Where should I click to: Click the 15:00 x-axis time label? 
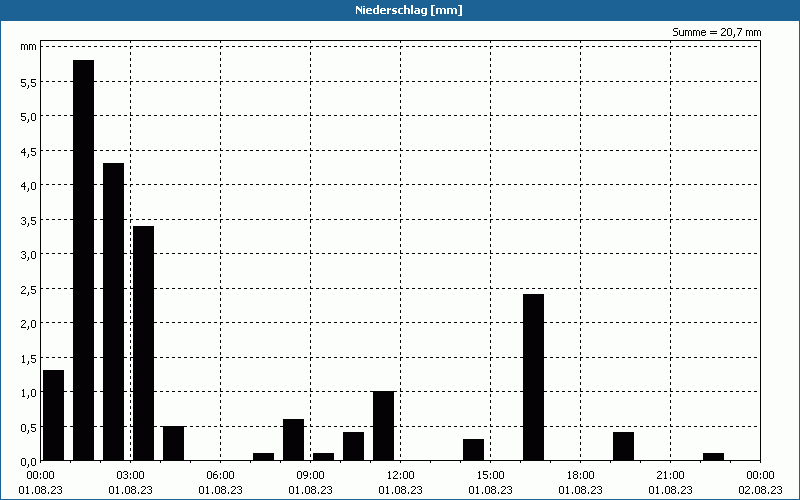pyautogui.click(x=490, y=476)
